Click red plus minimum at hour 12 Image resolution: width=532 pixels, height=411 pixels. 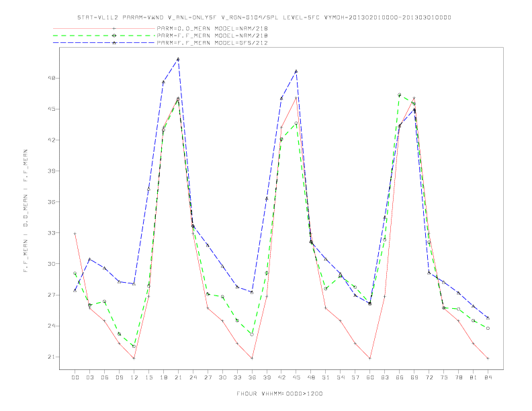click(x=134, y=358)
